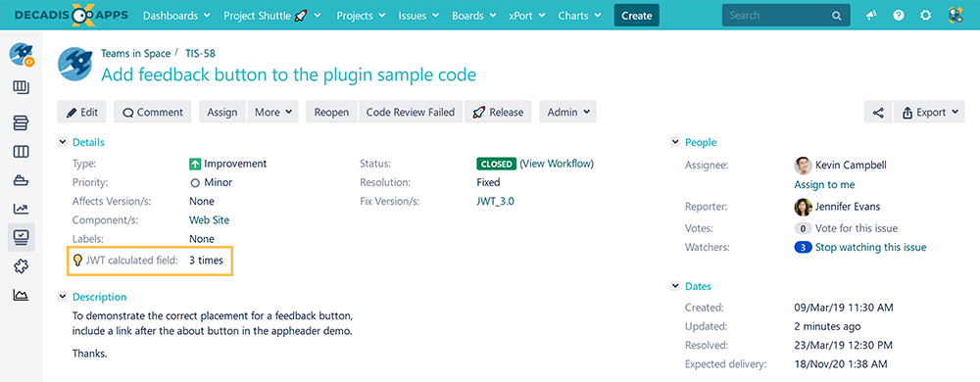The width and height of the screenshot is (980, 382).
Task: Open the stacked rows sidebar icon
Action: (22, 122)
